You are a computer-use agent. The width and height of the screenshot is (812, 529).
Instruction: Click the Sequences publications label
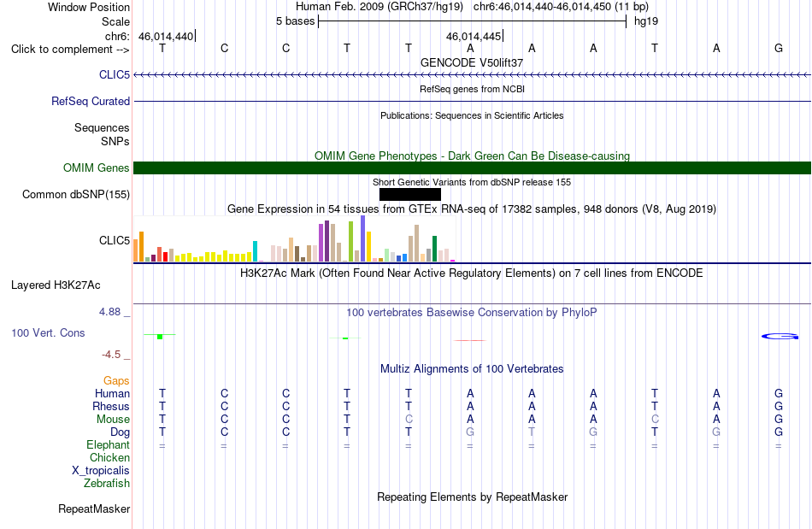[x=102, y=127]
